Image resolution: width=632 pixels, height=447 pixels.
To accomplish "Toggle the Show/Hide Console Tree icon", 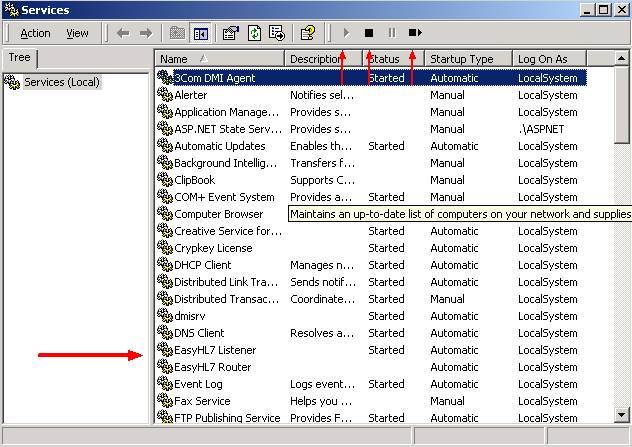I will click(200, 33).
